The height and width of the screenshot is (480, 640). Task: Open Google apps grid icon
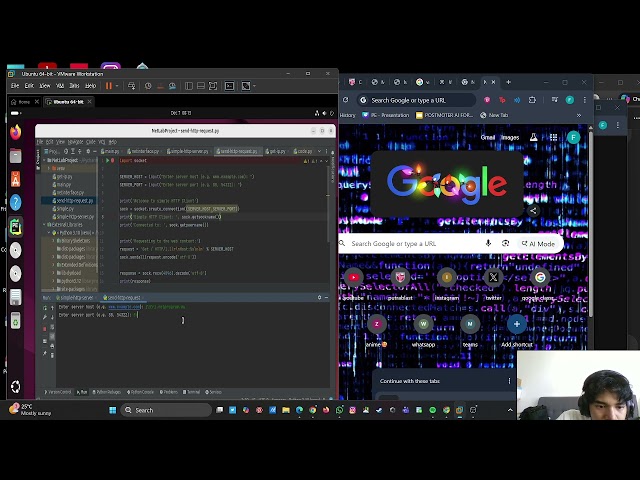tap(553, 138)
